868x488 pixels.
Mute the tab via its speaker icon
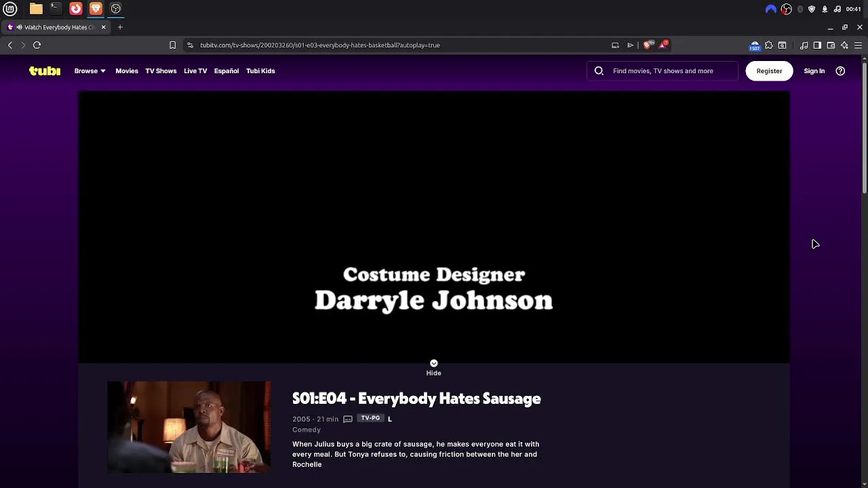(x=20, y=27)
